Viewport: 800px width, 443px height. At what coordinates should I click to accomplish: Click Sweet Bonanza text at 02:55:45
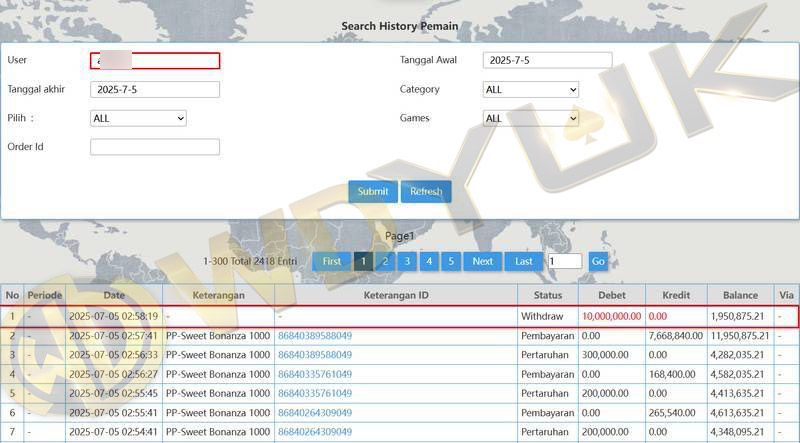click(x=218, y=393)
